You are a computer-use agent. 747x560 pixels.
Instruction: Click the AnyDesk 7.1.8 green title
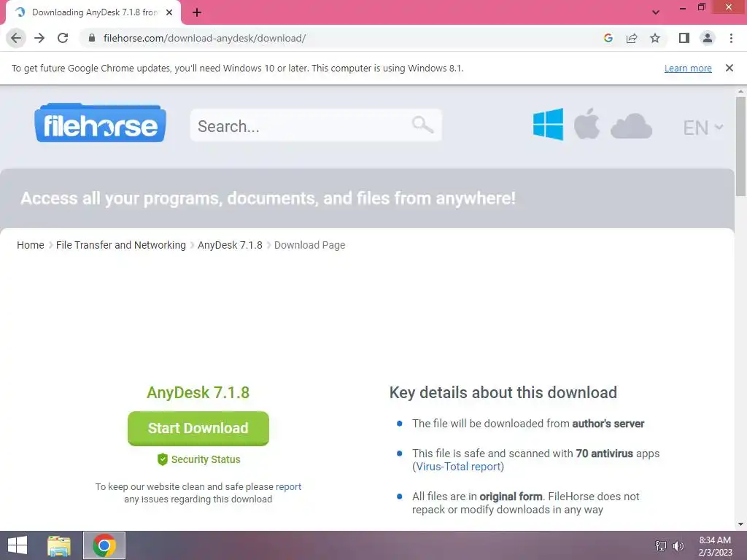[198, 392]
